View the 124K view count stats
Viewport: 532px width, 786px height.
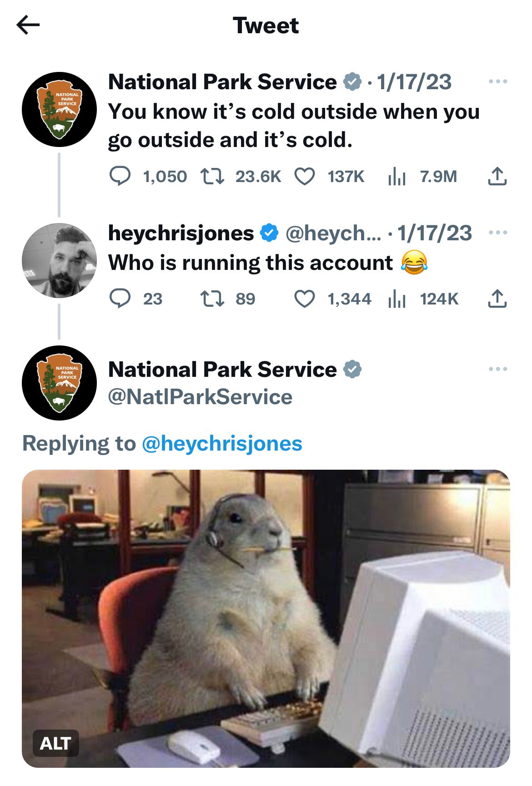397,299
